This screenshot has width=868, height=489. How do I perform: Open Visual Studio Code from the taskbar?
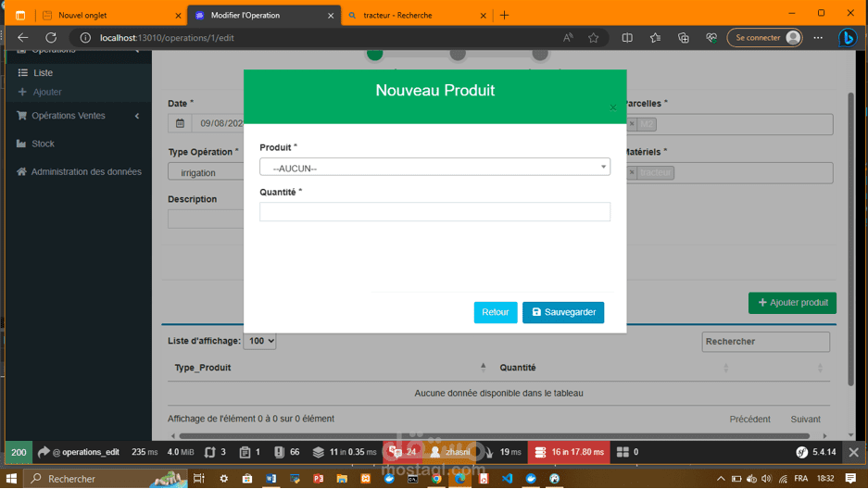pyautogui.click(x=507, y=479)
